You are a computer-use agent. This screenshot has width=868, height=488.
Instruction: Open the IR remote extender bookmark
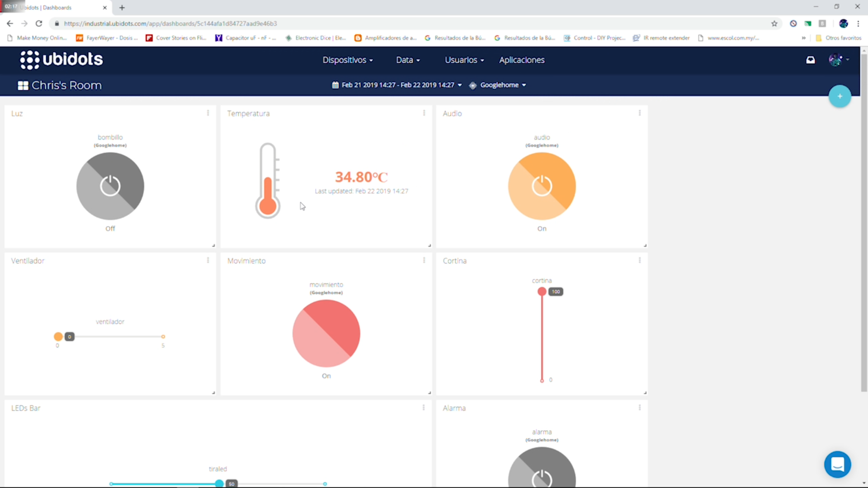tap(661, 38)
